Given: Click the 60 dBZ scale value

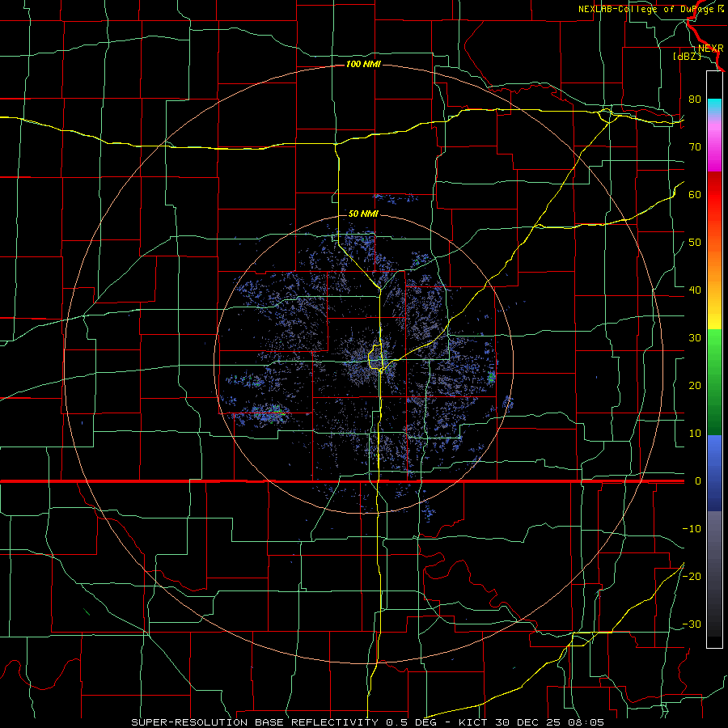Looking at the screenshot, I should (695, 194).
